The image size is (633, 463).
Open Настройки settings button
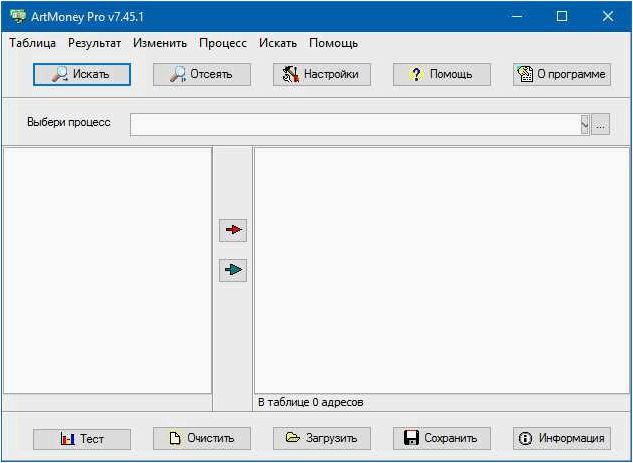pyautogui.click(x=322, y=74)
